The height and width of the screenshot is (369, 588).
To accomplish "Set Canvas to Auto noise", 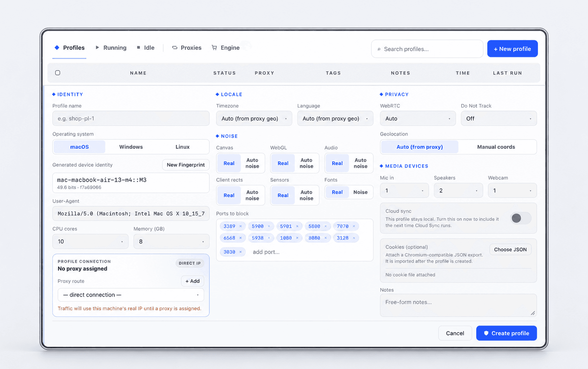I will pyautogui.click(x=252, y=163).
